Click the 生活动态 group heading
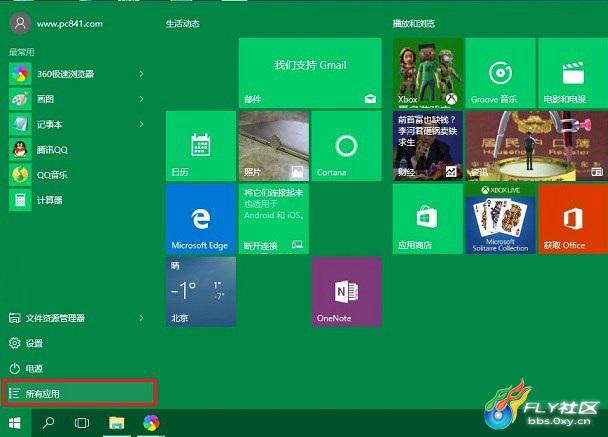 pyautogui.click(x=183, y=24)
